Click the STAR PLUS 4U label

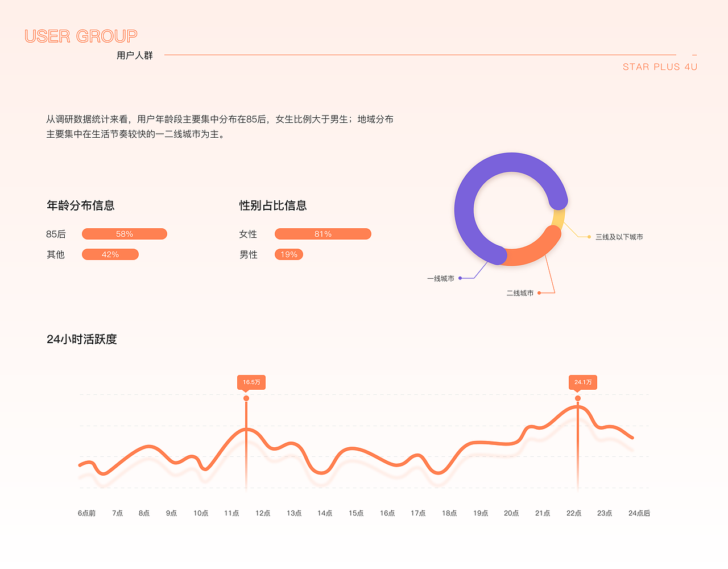pos(659,67)
